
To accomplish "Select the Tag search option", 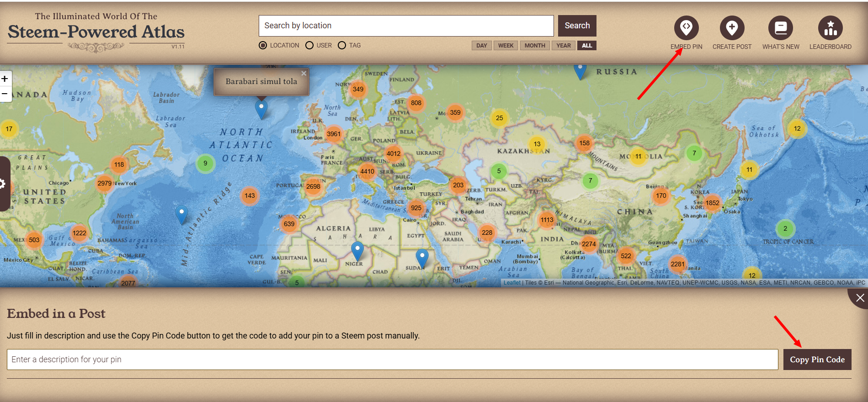I will 349,45.
